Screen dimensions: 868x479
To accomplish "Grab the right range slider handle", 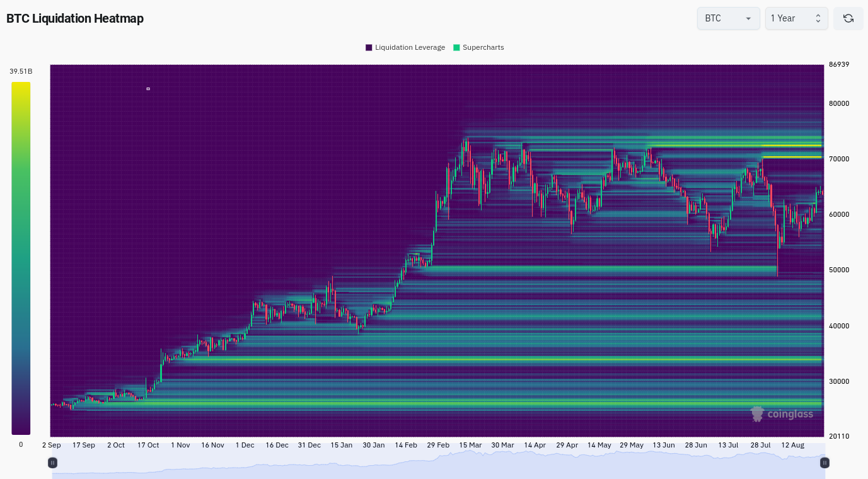I will click(825, 463).
